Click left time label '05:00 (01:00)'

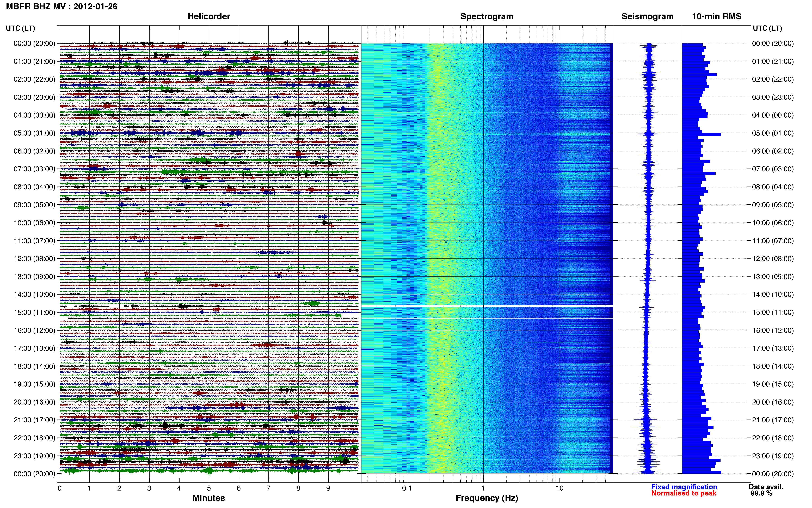[34, 133]
